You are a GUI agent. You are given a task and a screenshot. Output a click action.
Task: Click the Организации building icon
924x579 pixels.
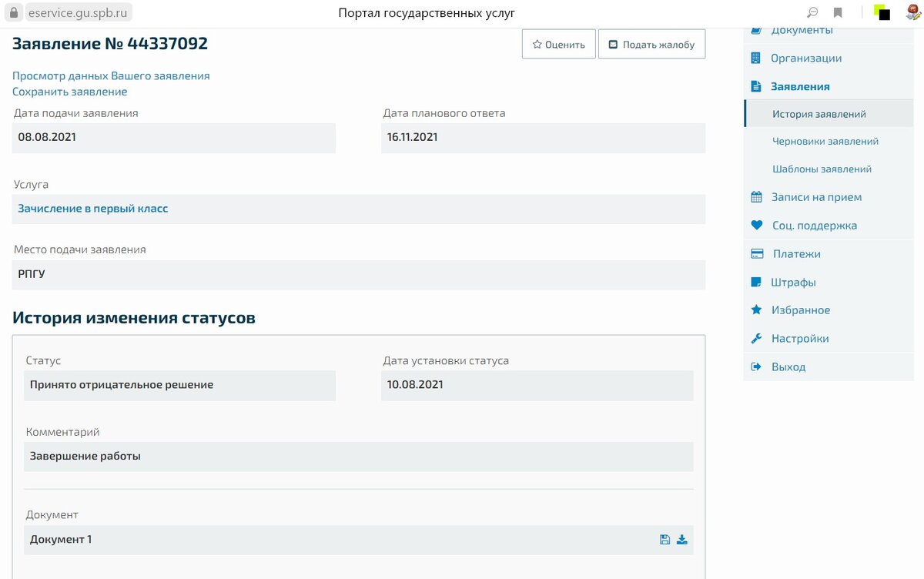coord(756,59)
